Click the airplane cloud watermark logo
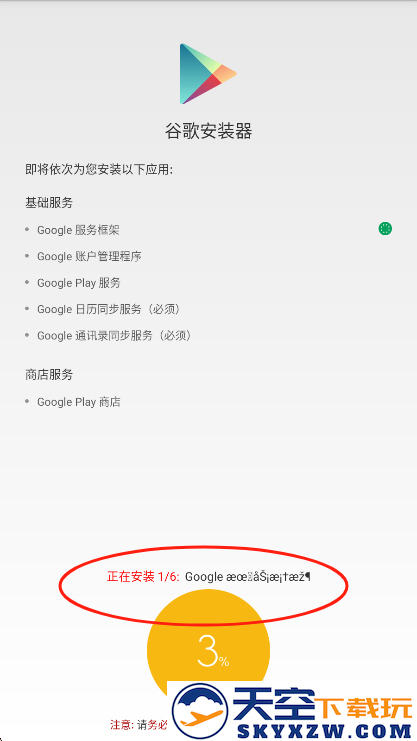 click(x=200, y=713)
